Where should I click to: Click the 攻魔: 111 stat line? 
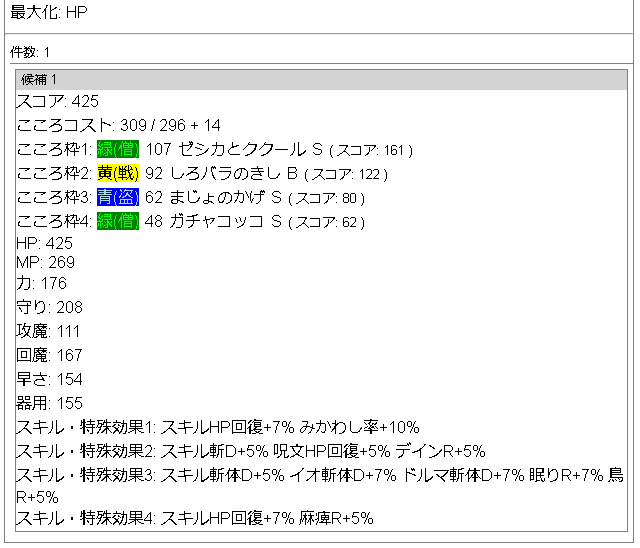coord(48,331)
